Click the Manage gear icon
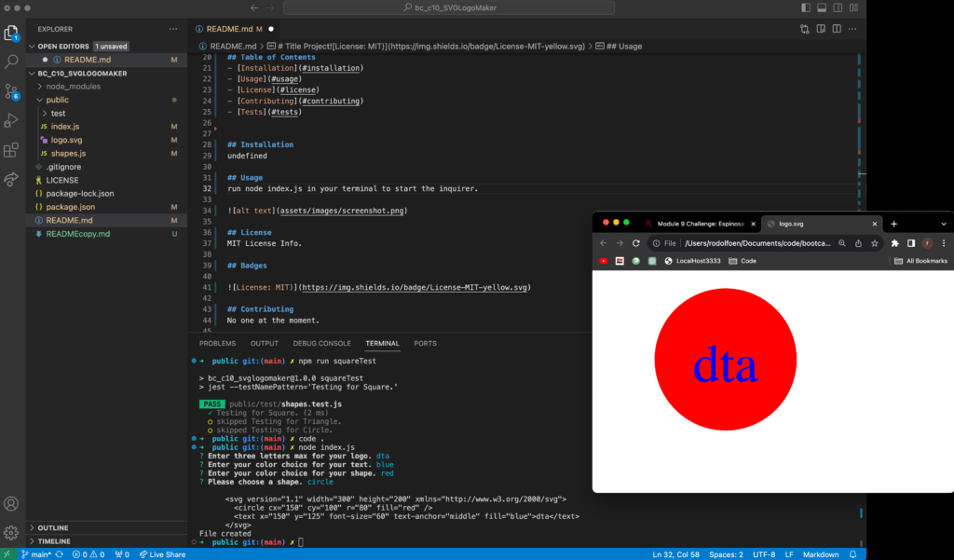Screen dimensions: 954x560 pos(11,533)
